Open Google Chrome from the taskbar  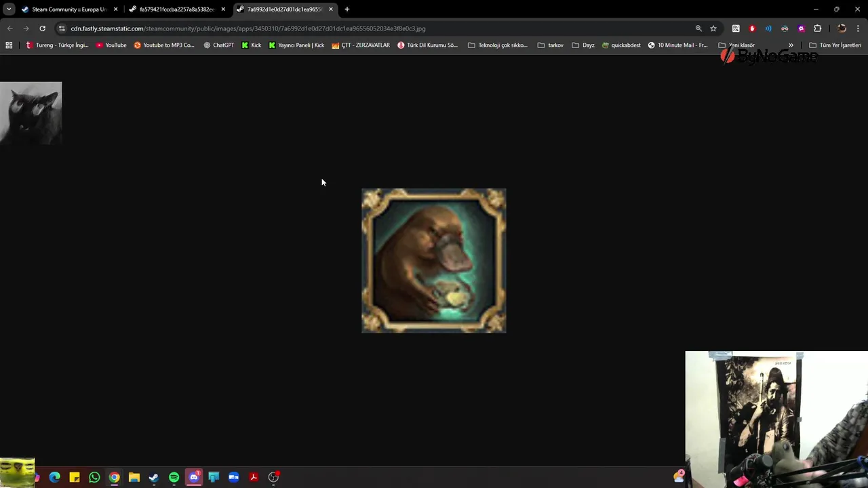click(x=114, y=477)
